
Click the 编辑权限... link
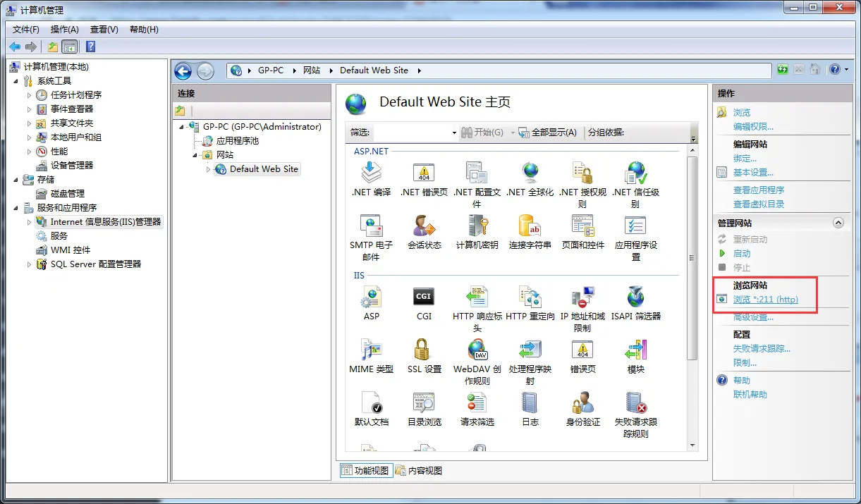753,127
